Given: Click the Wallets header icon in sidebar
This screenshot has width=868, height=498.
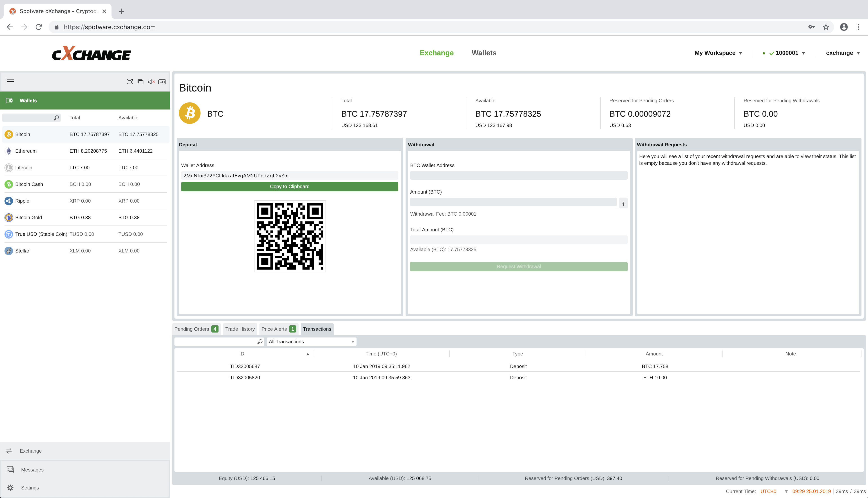Looking at the screenshot, I should pos(9,100).
